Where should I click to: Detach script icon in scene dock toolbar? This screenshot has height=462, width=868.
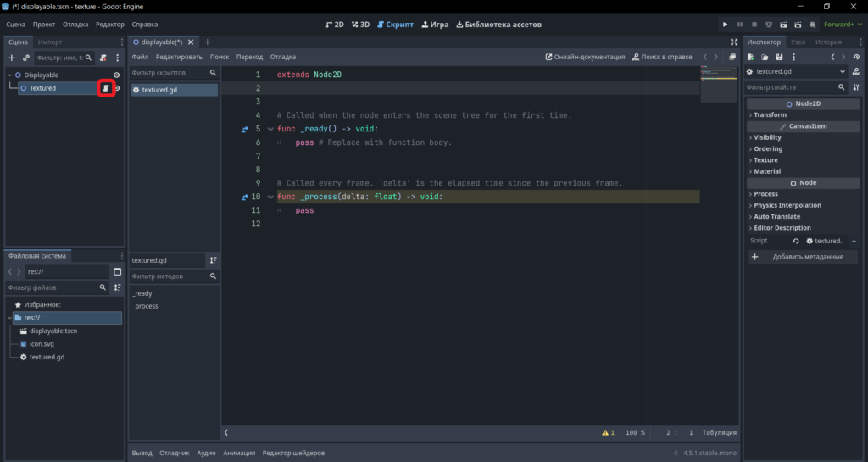click(103, 58)
